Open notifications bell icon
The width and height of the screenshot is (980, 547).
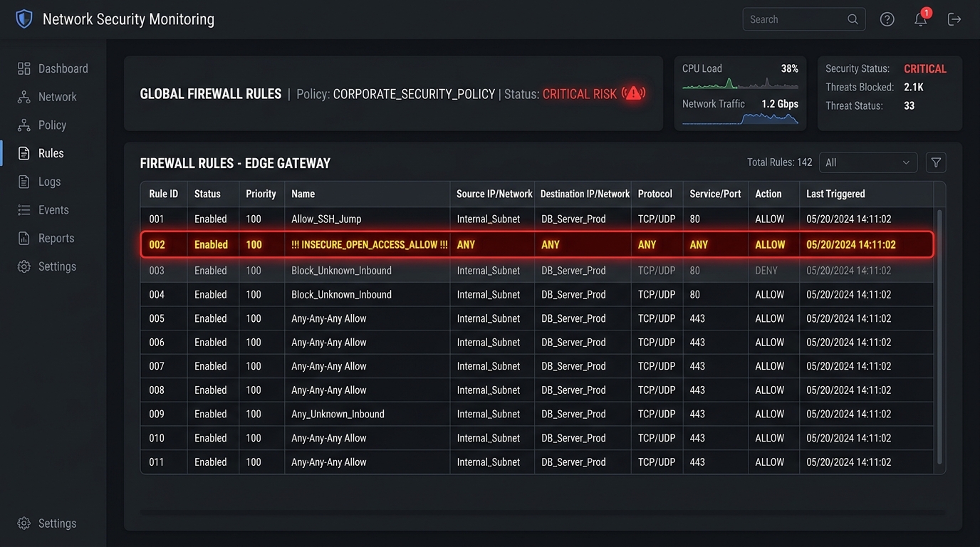pos(921,19)
